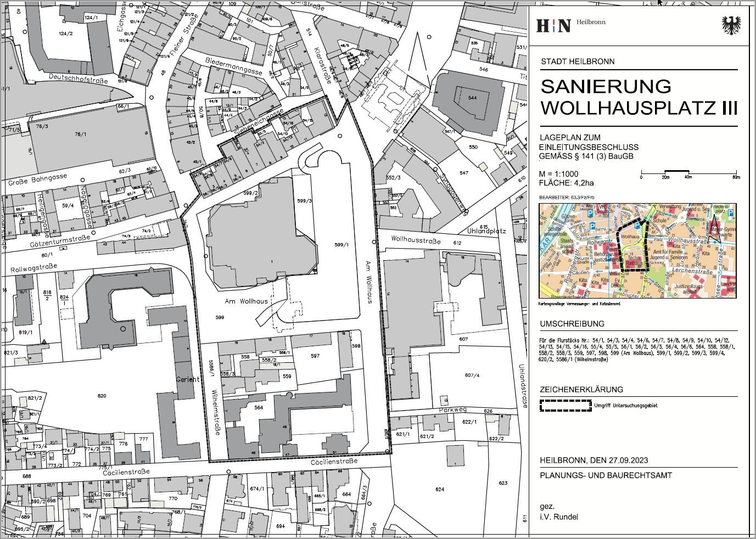756x539 pixels.
Task: Select the area text FLÄCHE: 4,2ha
Action: coord(567,183)
